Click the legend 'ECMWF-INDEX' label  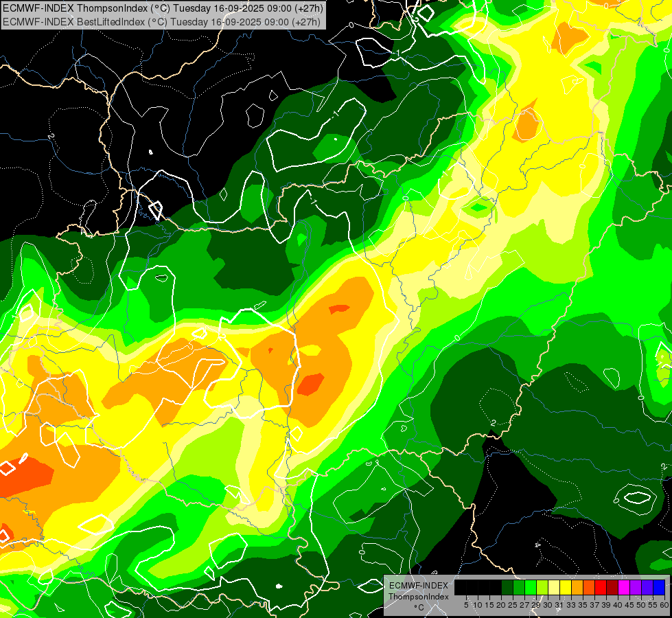(419, 586)
